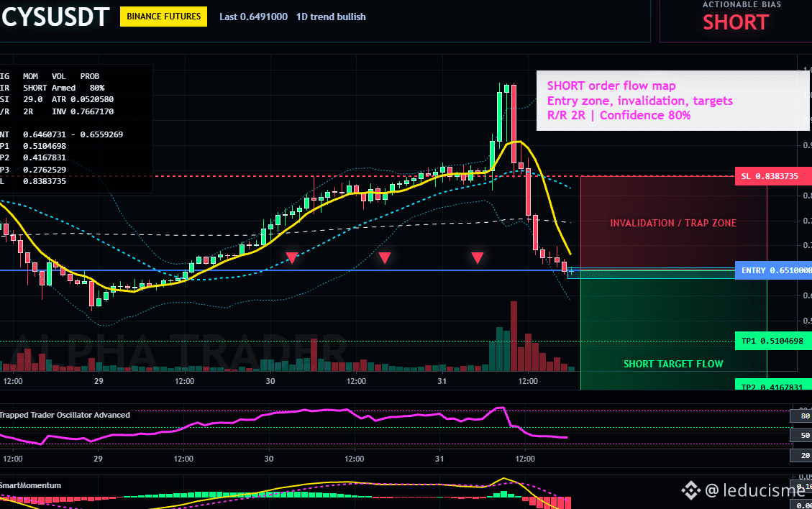
Task: Click the 0.4167831 value in the stats panel
Action: (45, 157)
